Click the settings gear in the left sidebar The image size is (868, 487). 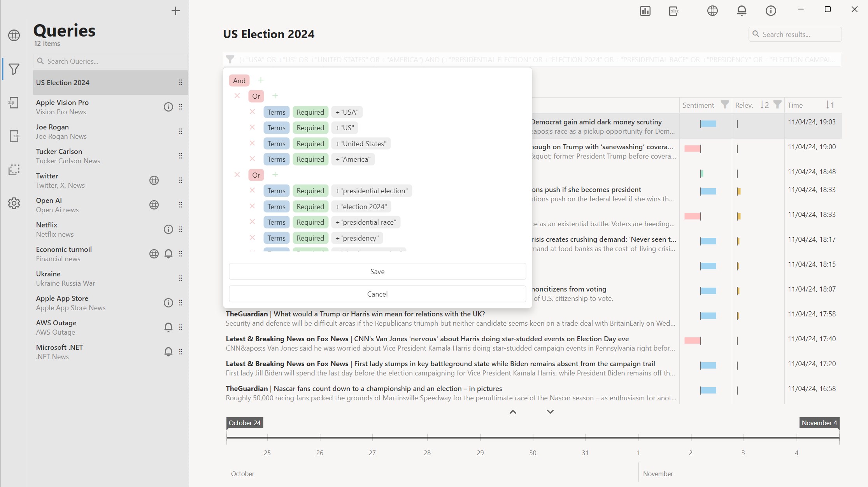14,203
